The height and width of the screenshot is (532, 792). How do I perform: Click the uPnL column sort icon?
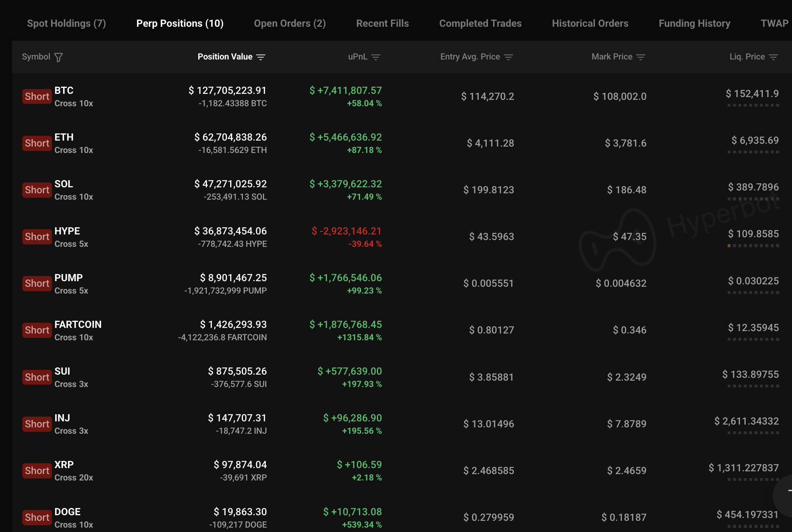tap(376, 57)
